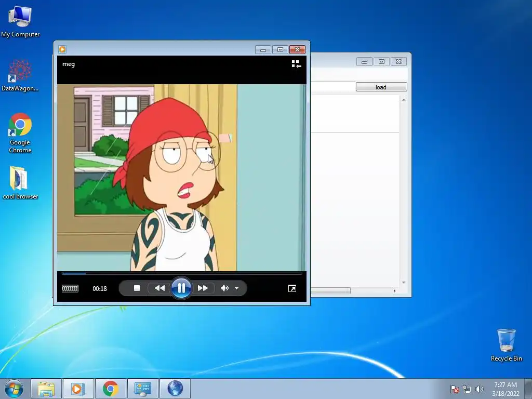Click the 00:18 elapsed time display

point(99,289)
